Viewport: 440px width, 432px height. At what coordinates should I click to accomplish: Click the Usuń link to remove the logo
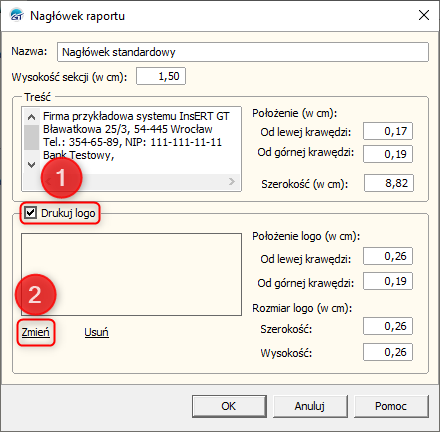coord(96,332)
